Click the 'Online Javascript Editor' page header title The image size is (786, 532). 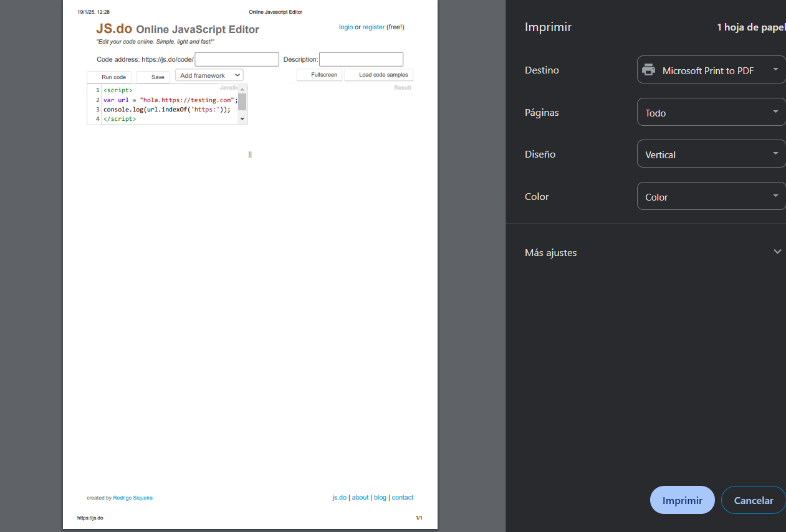(276, 12)
